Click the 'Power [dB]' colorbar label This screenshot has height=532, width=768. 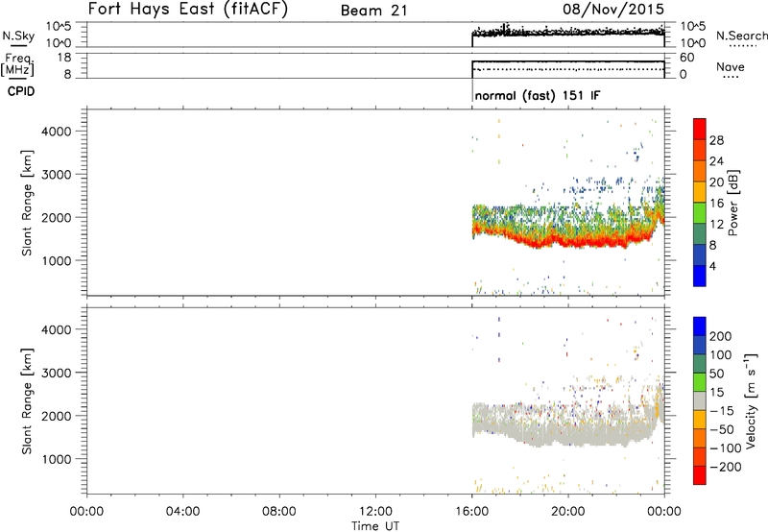[x=733, y=203]
